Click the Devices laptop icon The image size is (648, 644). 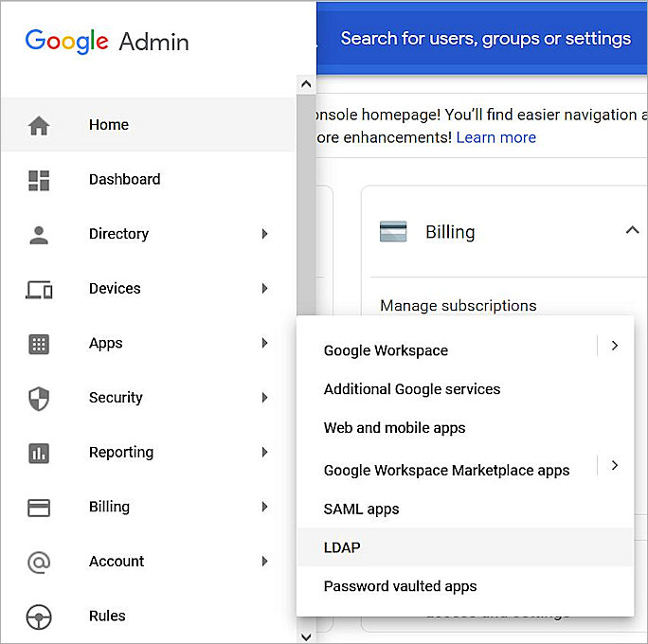(39, 289)
